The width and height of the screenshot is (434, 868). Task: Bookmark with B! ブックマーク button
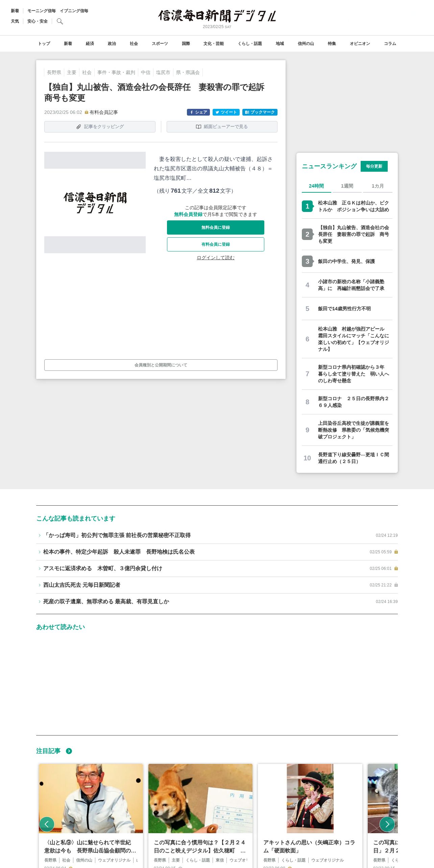[x=260, y=112]
